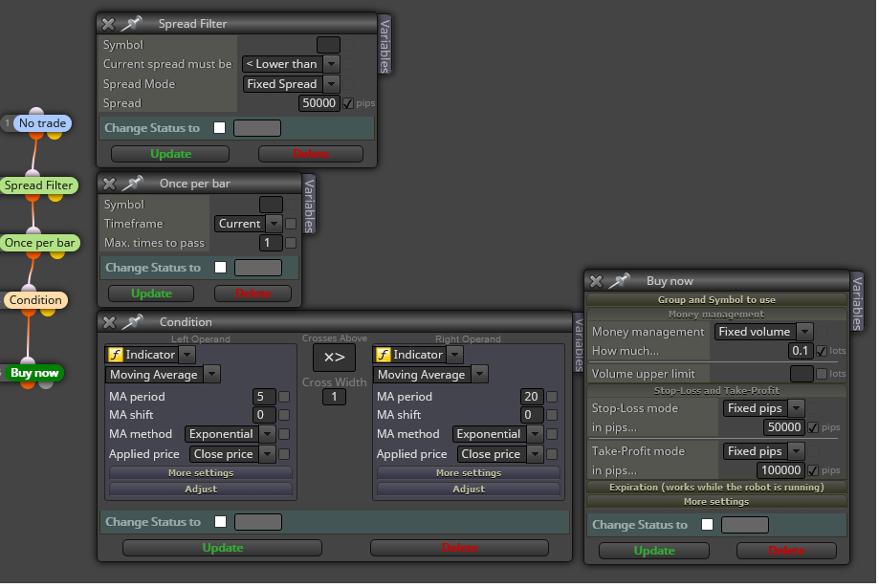The width and height of the screenshot is (879, 588).
Task: Click Delete in Buy now panel
Action: point(786,551)
